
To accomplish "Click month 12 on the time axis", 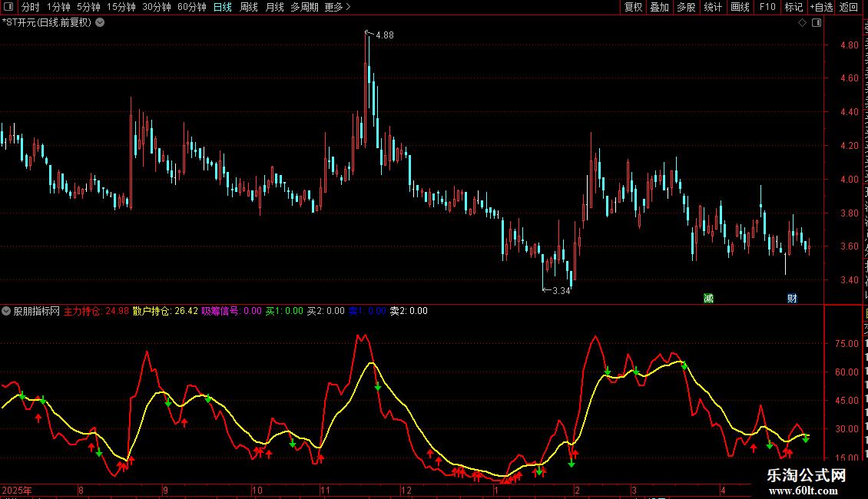I will [406, 490].
